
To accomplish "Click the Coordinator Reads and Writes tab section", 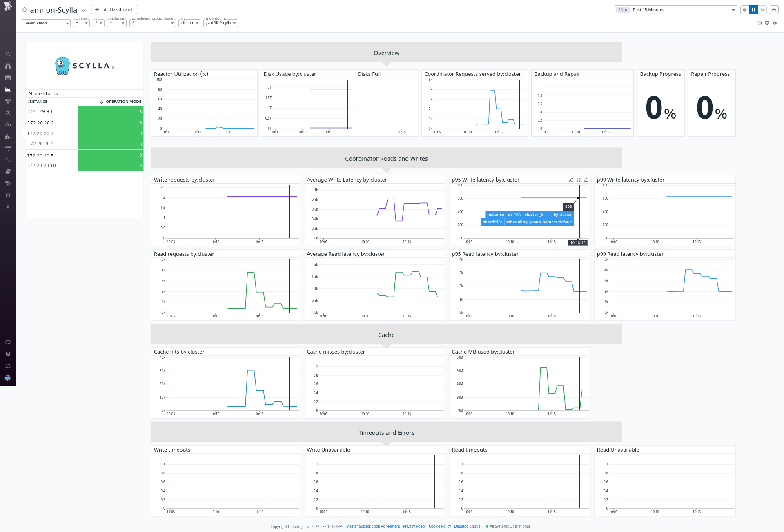I will point(387,158).
